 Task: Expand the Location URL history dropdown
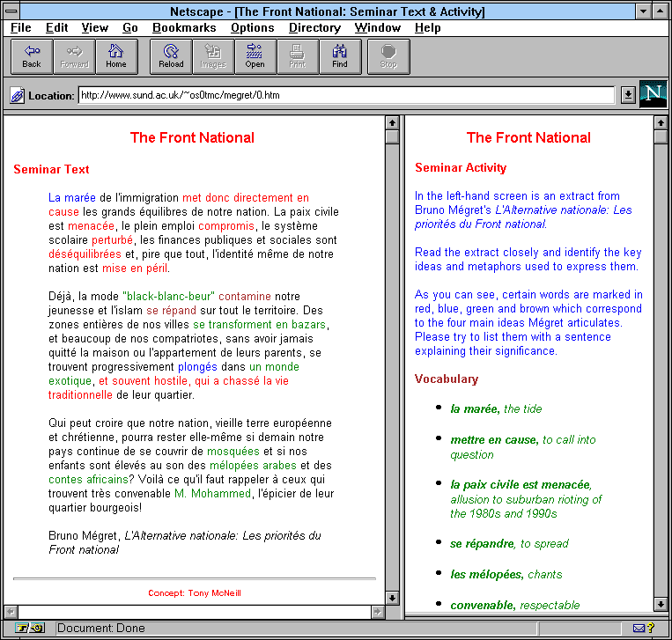(628, 95)
